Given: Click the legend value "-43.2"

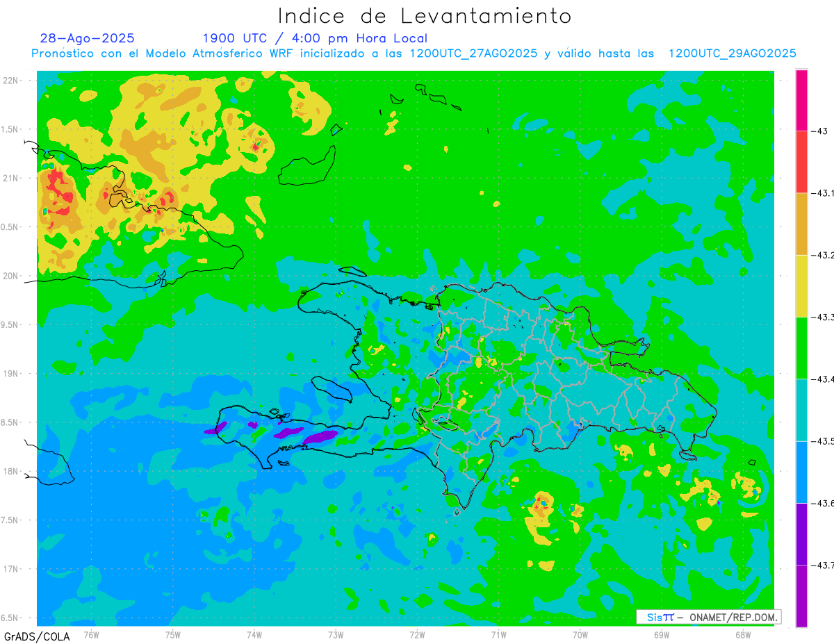Looking at the screenshot, I should click(x=822, y=255).
